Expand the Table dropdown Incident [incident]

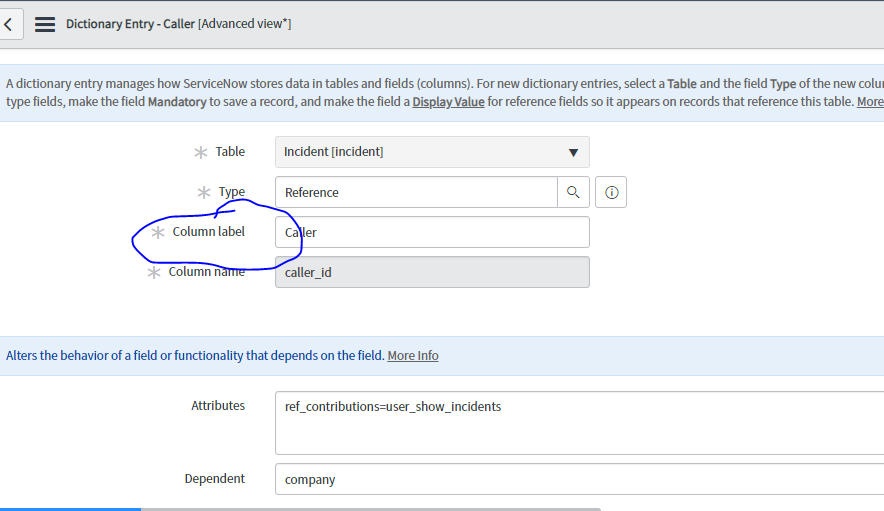pyautogui.click(x=432, y=152)
